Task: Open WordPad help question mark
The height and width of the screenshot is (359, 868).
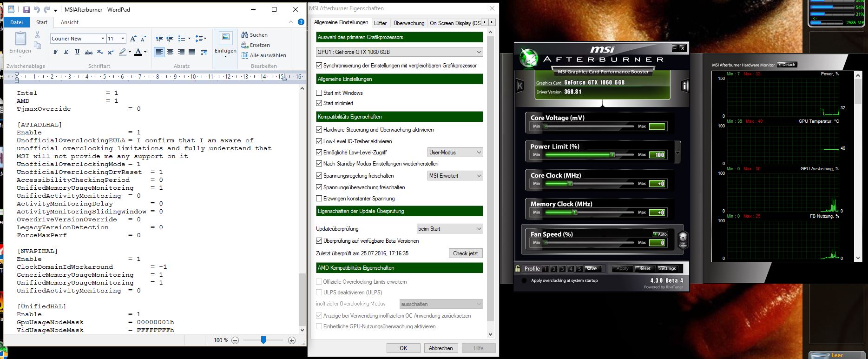Action: click(301, 22)
